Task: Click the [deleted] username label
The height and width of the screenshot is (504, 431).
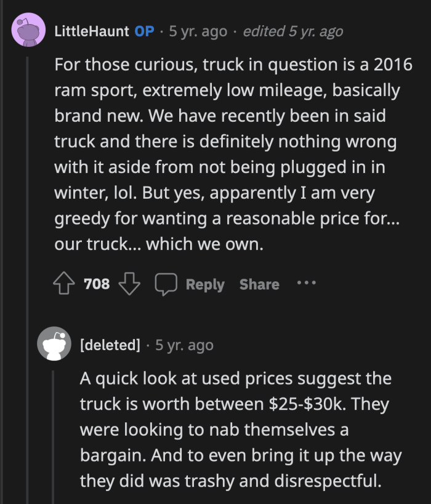Action: [108, 345]
